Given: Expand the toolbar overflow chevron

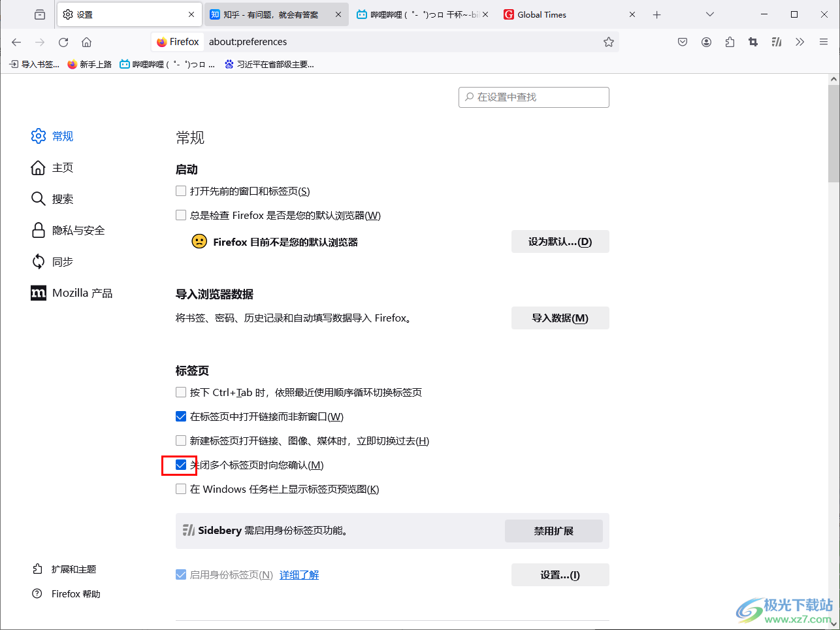Looking at the screenshot, I should coord(800,42).
